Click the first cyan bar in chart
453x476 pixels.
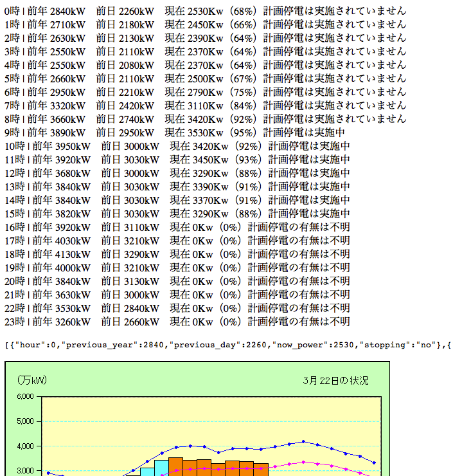coord(147,471)
